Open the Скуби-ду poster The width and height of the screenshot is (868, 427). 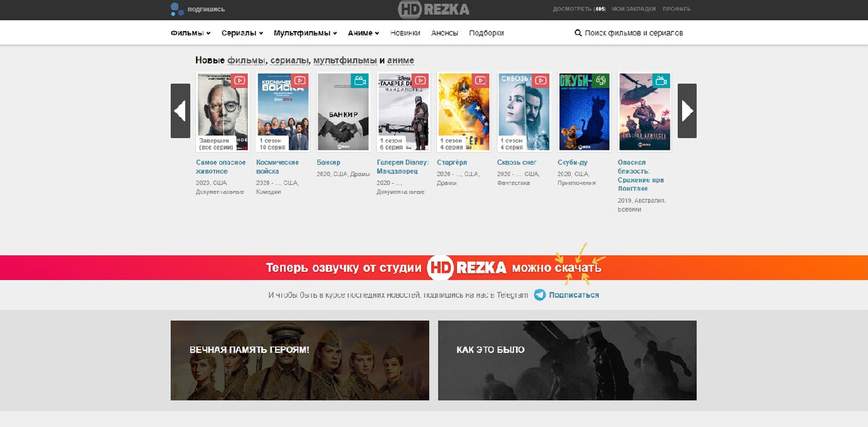coord(584,111)
